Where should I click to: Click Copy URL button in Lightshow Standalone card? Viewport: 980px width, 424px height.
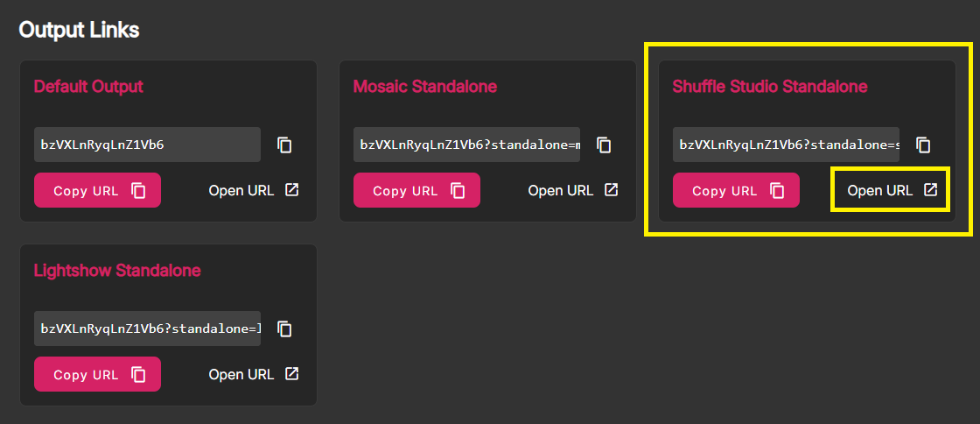97,374
